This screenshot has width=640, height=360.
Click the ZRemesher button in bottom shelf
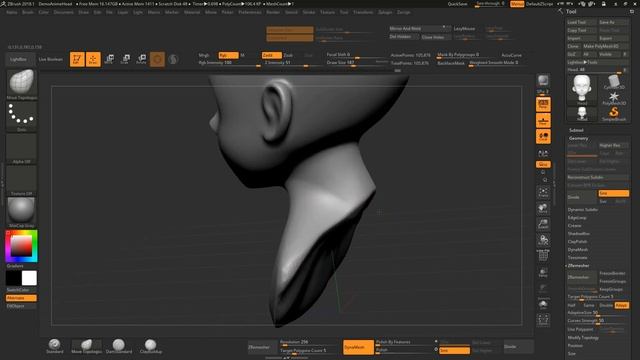coord(262,347)
